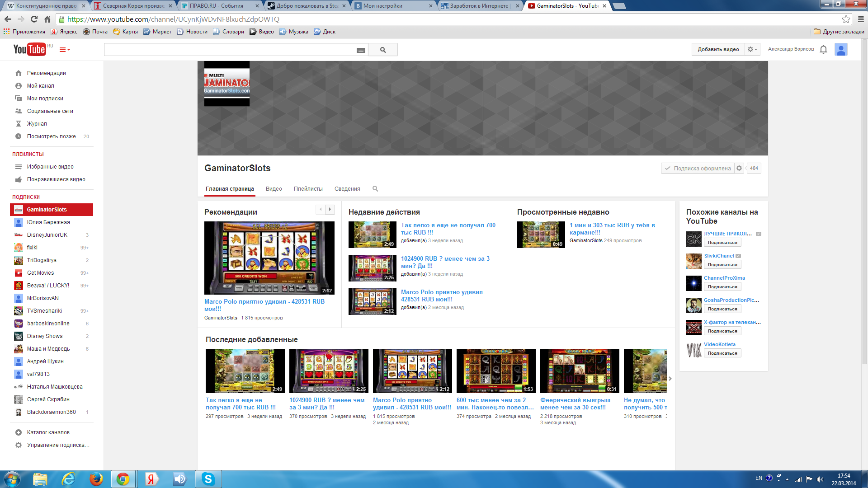Open the notifications bell
This screenshot has height=488, width=868.
click(x=823, y=49)
